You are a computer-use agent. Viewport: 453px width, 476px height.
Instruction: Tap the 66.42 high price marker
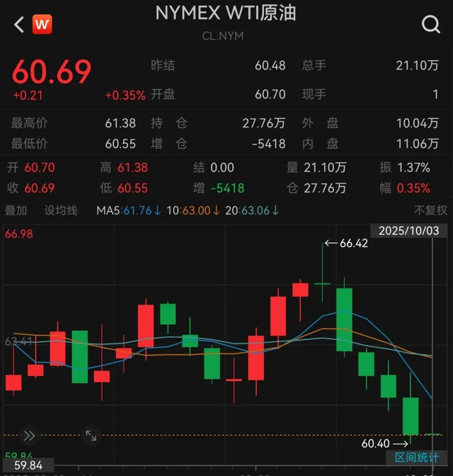tap(346, 243)
